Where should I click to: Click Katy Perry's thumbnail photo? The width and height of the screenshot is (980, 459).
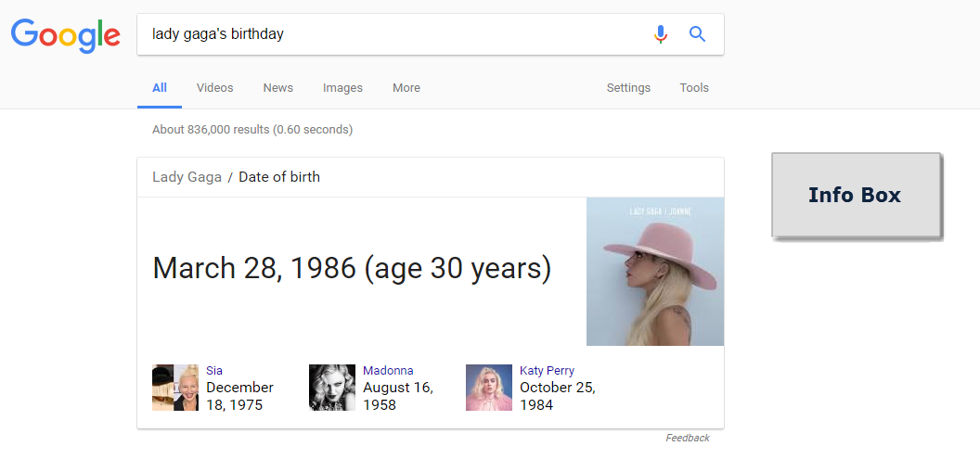click(x=489, y=388)
